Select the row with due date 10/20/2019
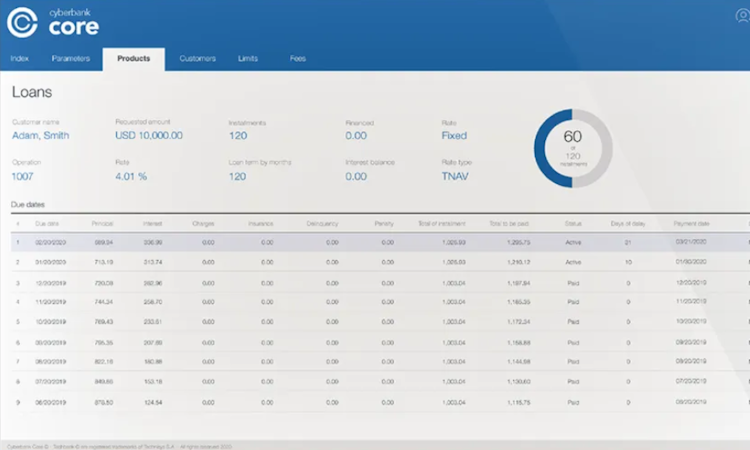 pos(380,322)
